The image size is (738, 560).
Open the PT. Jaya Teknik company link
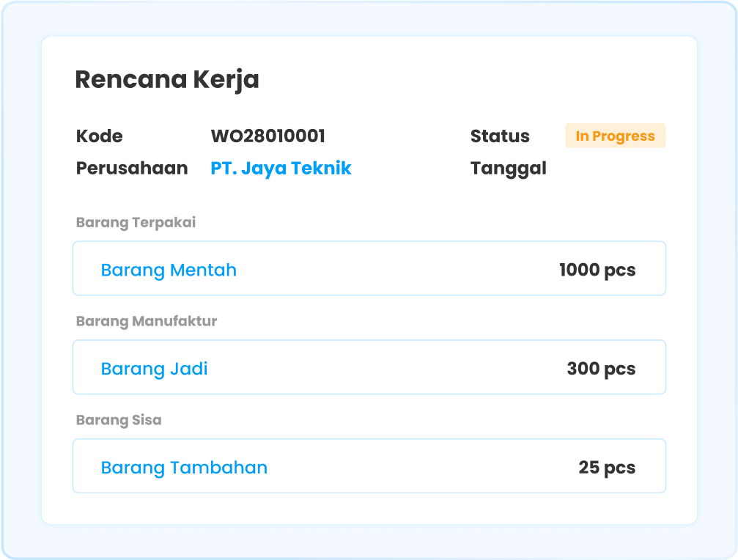point(281,168)
